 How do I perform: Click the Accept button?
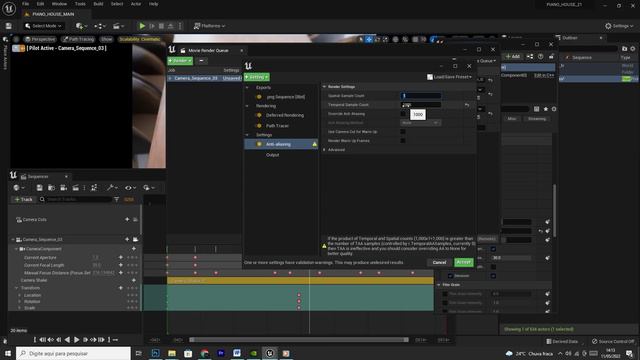(464, 262)
